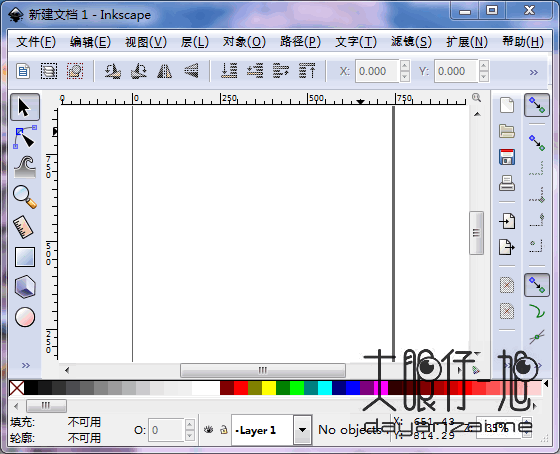Flip selection horizontally icon
This screenshot has width=560, height=454.
click(x=165, y=71)
